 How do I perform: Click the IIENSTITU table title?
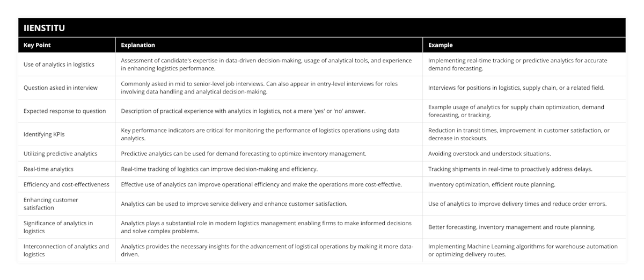[x=45, y=27]
